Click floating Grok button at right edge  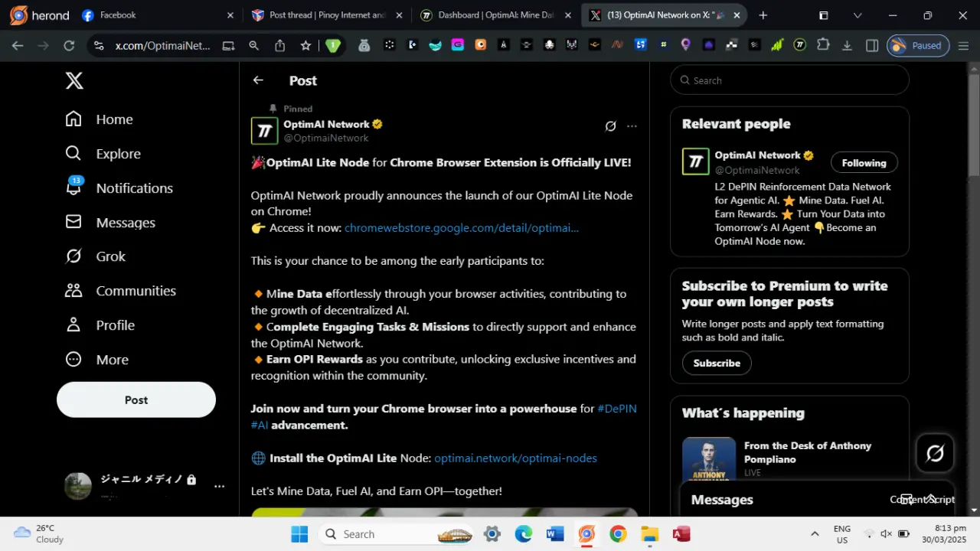(935, 453)
